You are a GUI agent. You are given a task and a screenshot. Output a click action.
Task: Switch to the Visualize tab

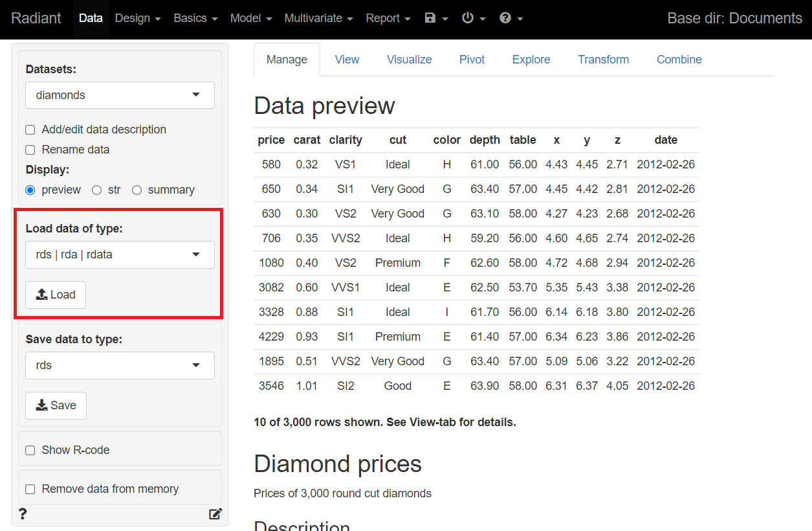pyautogui.click(x=409, y=60)
